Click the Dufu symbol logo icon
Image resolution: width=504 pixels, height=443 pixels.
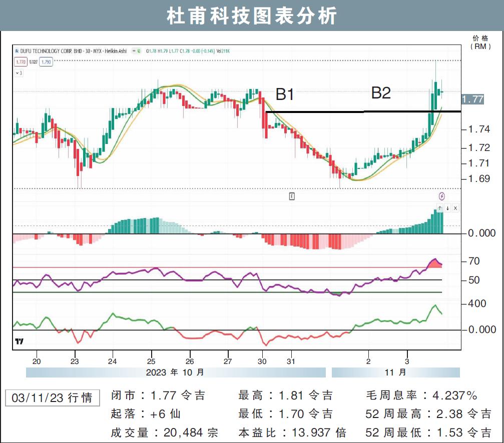point(17,51)
